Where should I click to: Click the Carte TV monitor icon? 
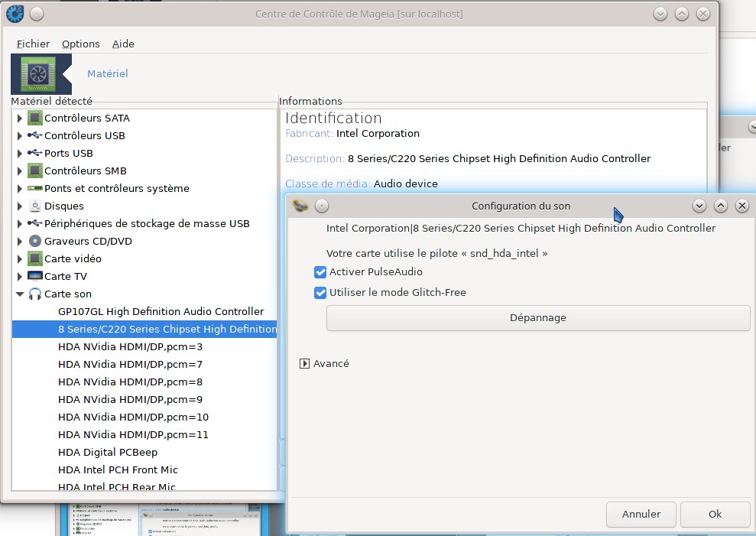(x=34, y=277)
